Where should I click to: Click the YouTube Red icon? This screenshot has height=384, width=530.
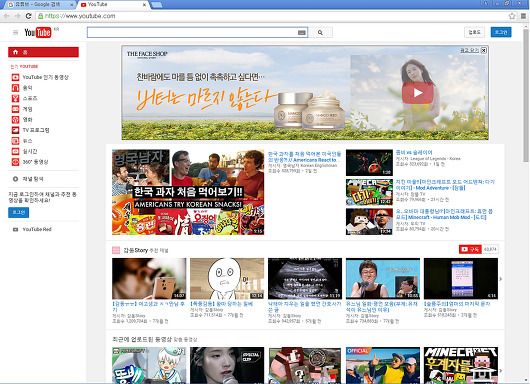pyautogui.click(x=16, y=230)
